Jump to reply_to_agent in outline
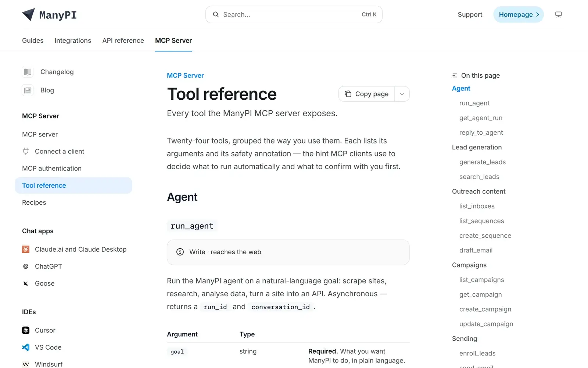The width and height of the screenshot is (588, 368). 481,132
